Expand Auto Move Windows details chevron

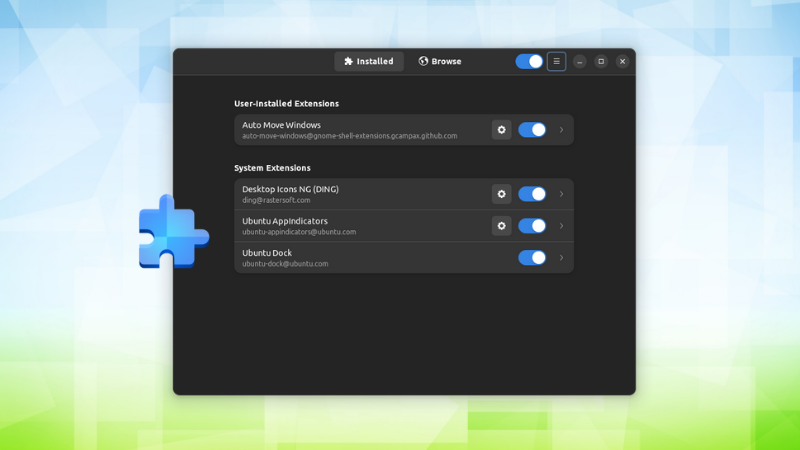pyautogui.click(x=561, y=130)
